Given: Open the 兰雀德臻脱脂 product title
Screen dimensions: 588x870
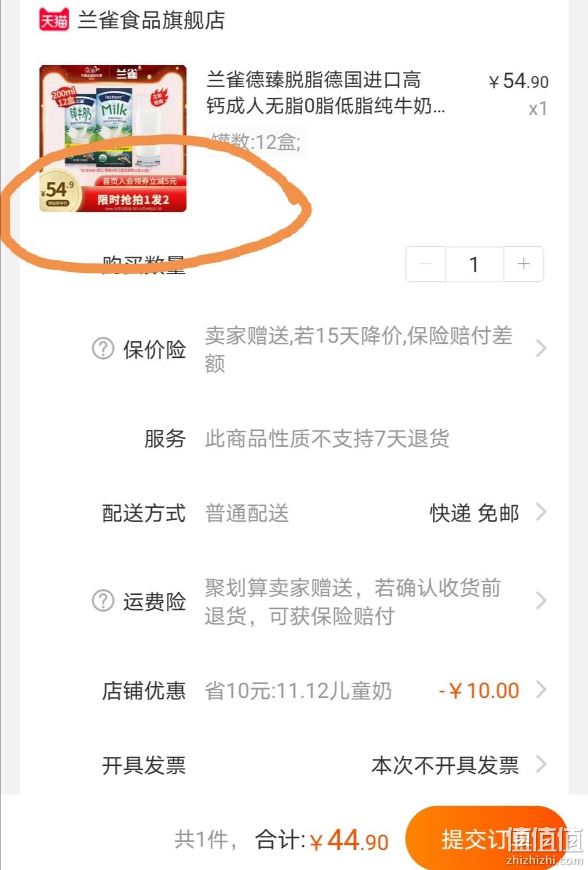Looking at the screenshot, I should click(x=326, y=93).
